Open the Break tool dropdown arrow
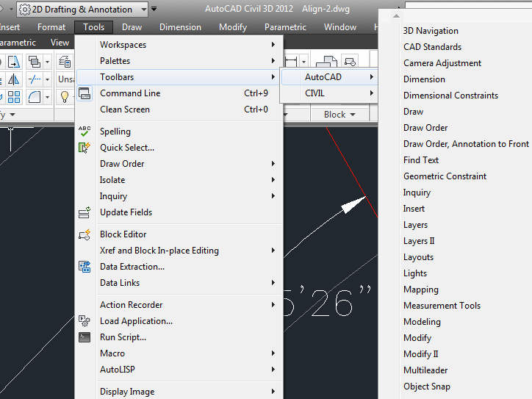Screen dimensions: 532x399 pos(48,80)
